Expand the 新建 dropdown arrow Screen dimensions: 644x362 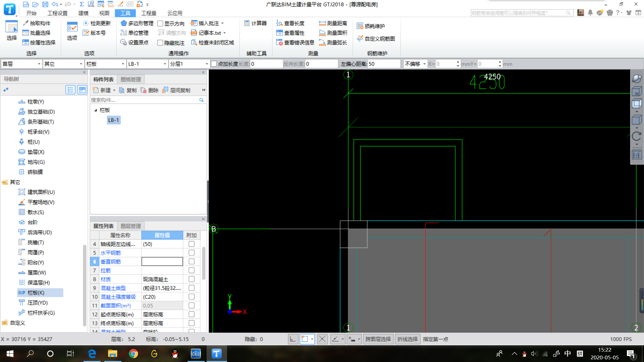[114, 90]
